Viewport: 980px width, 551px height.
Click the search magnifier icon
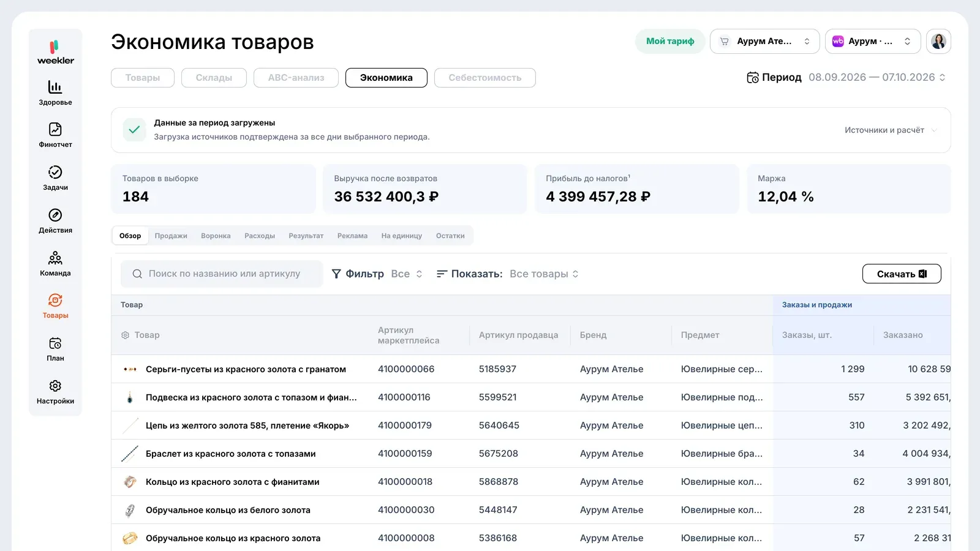tap(137, 274)
